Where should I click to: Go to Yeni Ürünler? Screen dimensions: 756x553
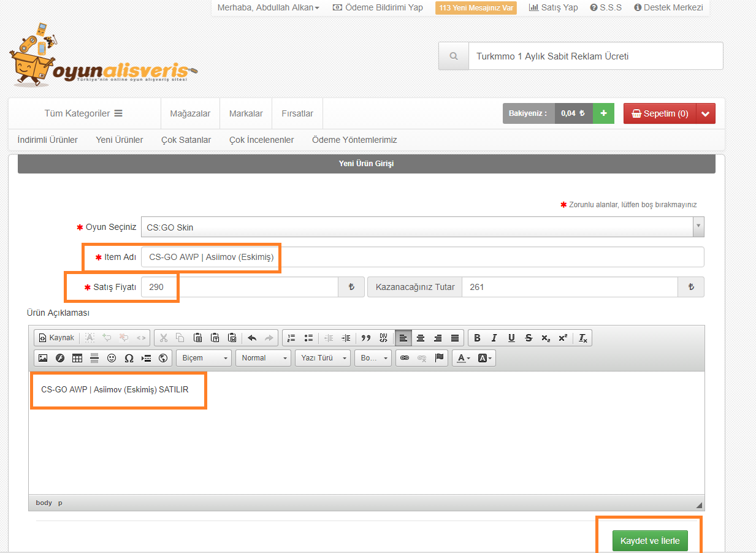[x=120, y=140]
